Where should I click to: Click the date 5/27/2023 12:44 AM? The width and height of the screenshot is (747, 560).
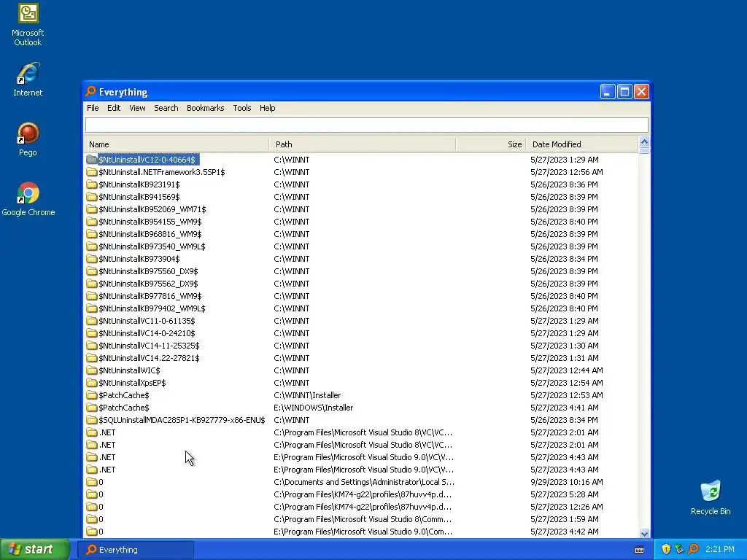(566, 370)
